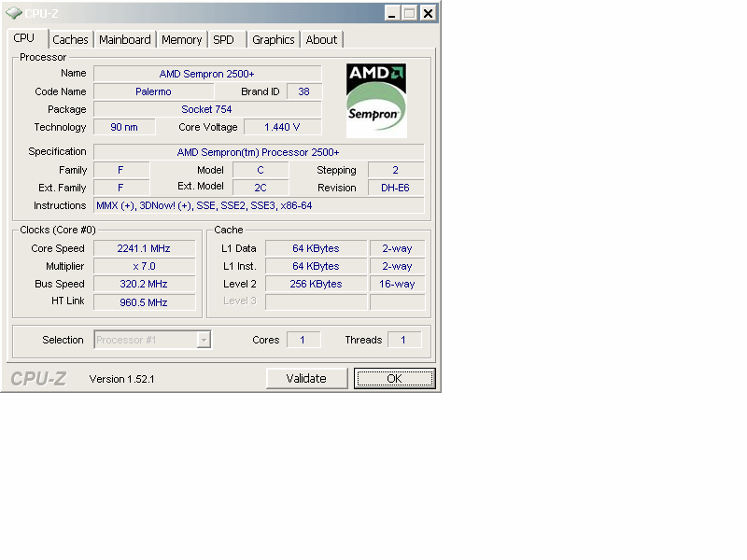Click the Model value C
The height and width of the screenshot is (560, 747).
click(x=261, y=170)
